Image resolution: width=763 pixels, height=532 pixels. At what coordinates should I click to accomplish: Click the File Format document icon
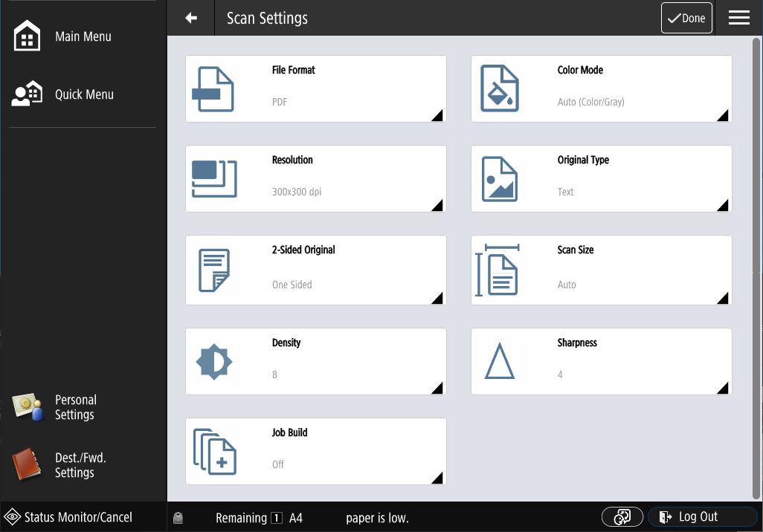(213, 89)
